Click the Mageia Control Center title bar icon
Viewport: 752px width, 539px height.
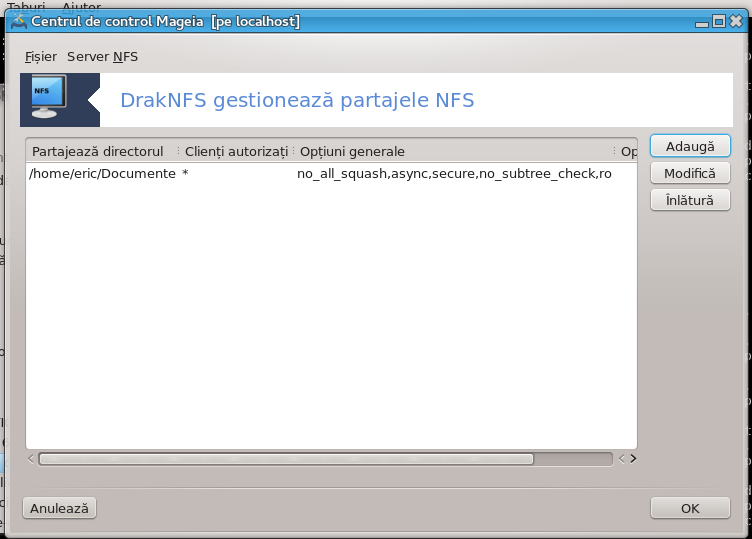tap(19, 22)
